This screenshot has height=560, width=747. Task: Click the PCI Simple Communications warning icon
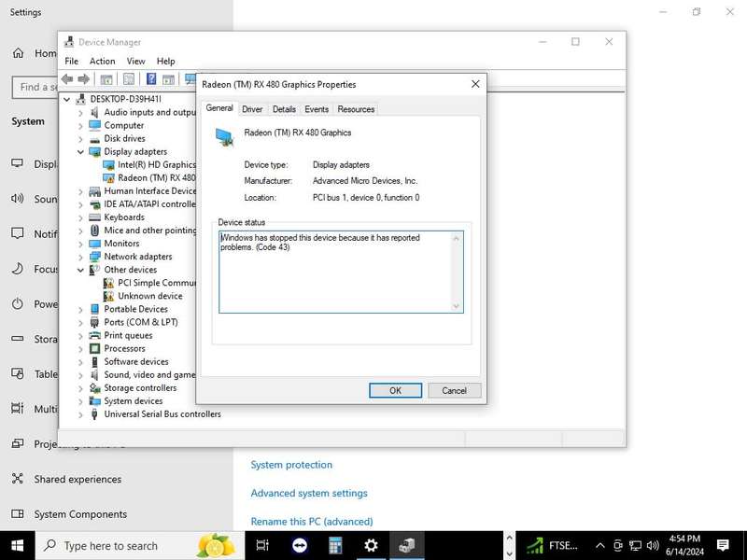coord(108,283)
